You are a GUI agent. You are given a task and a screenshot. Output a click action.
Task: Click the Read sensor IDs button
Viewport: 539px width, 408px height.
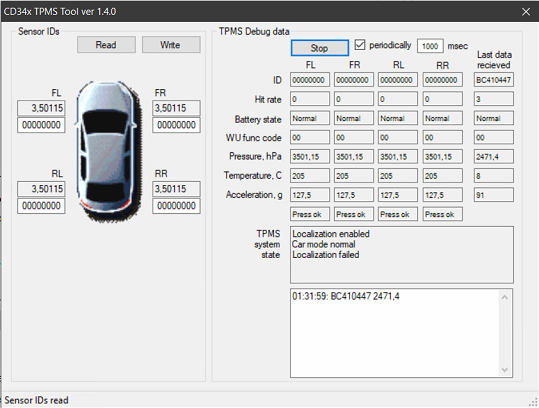[x=106, y=45]
